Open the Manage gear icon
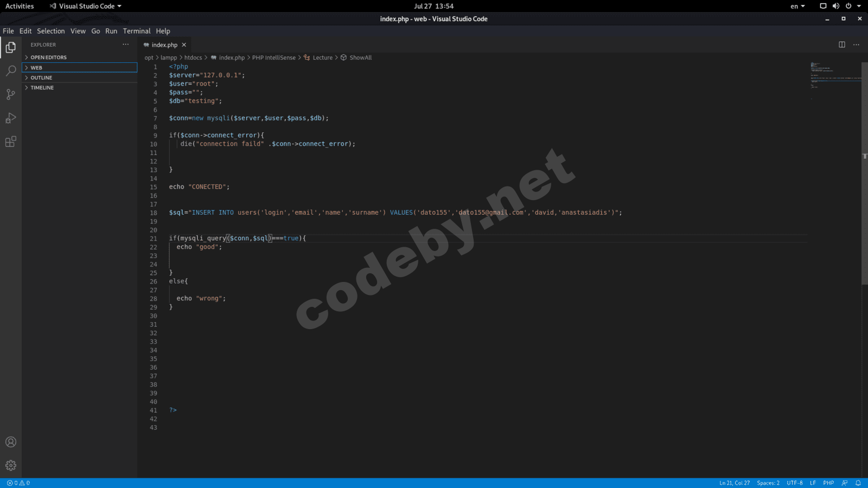Screen dimensions: 868x488 [x=10, y=465]
